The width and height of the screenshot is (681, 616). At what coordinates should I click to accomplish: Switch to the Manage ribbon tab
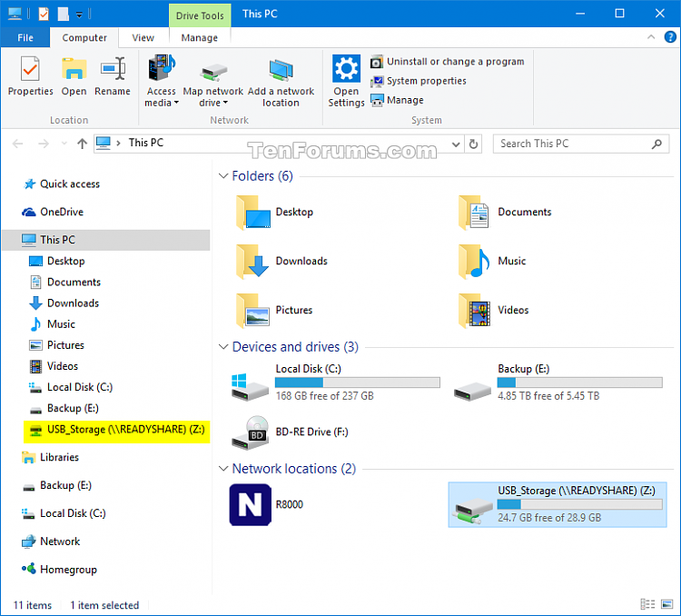[200, 38]
